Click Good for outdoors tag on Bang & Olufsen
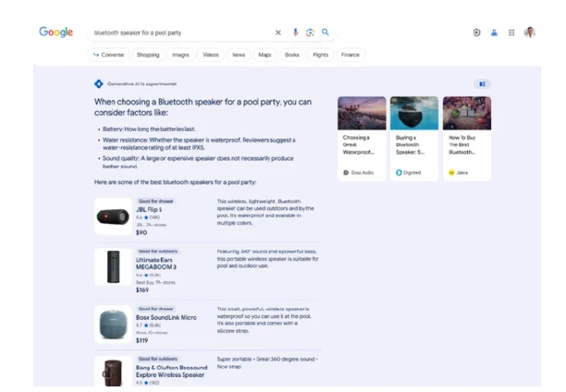 coord(158,359)
